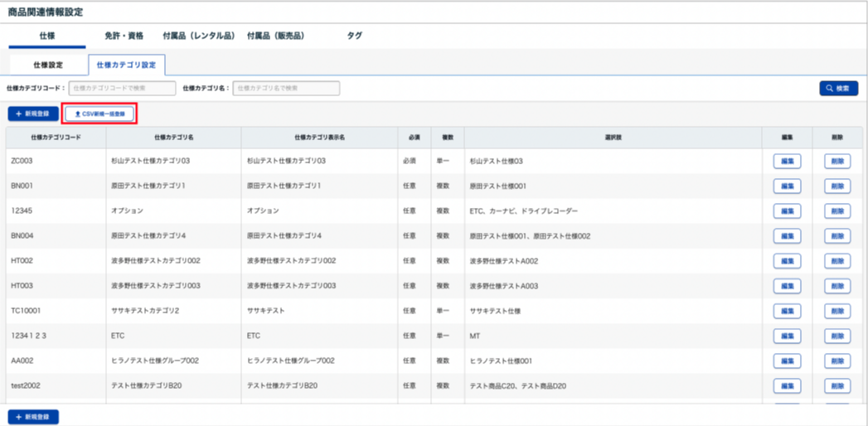Edit the TC10001 row
The height and width of the screenshot is (426, 868).
[787, 311]
